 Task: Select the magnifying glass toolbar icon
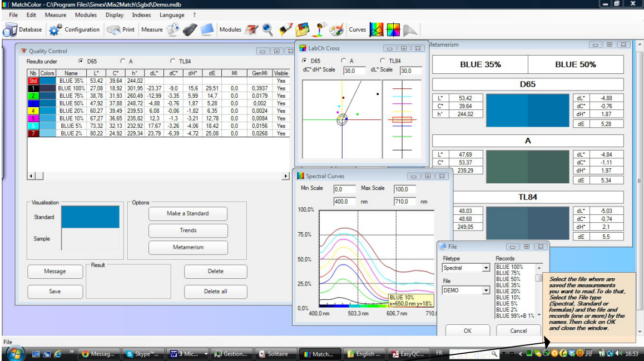pyautogui.click(x=267, y=29)
